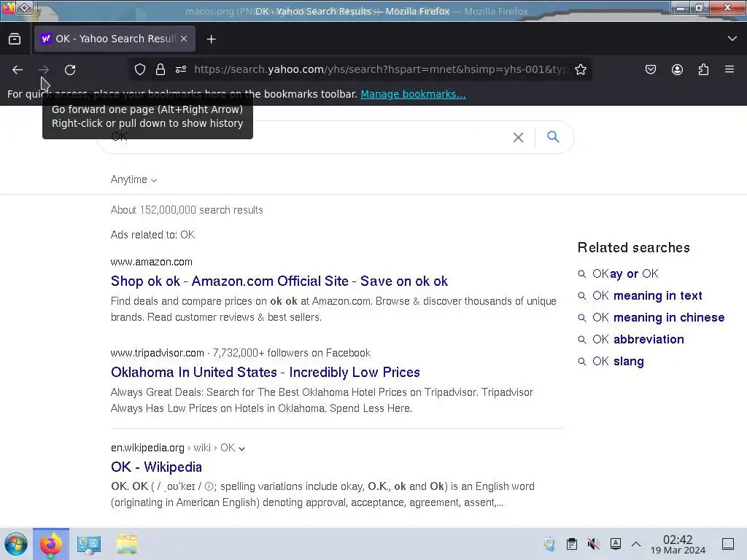Close the OK - Yahoo Search Results tab
This screenshot has width=747, height=560.
click(x=184, y=39)
